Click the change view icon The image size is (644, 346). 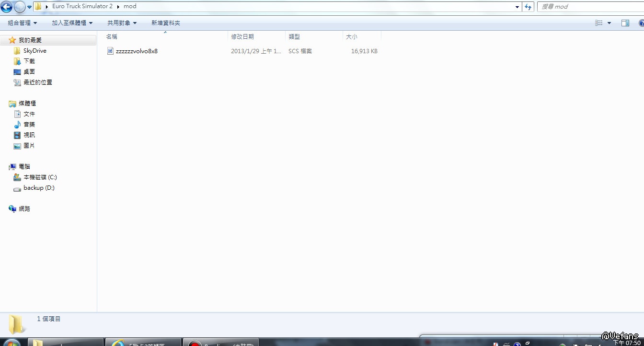[x=598, y=23]
